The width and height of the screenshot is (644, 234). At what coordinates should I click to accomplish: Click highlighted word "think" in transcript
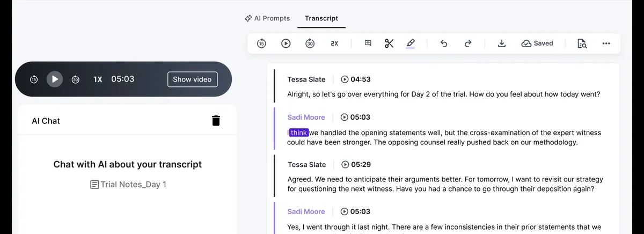click(299, 133)
